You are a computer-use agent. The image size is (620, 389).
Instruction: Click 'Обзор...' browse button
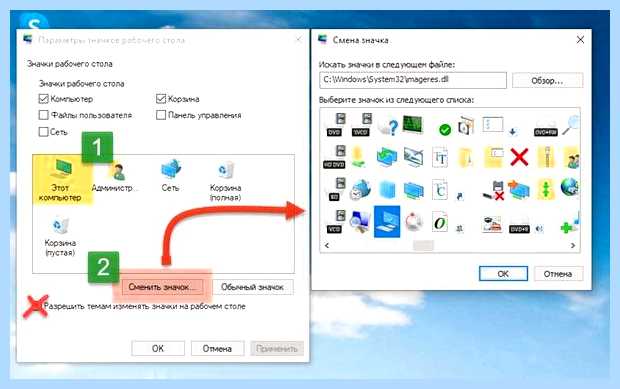tap(547, 80)
